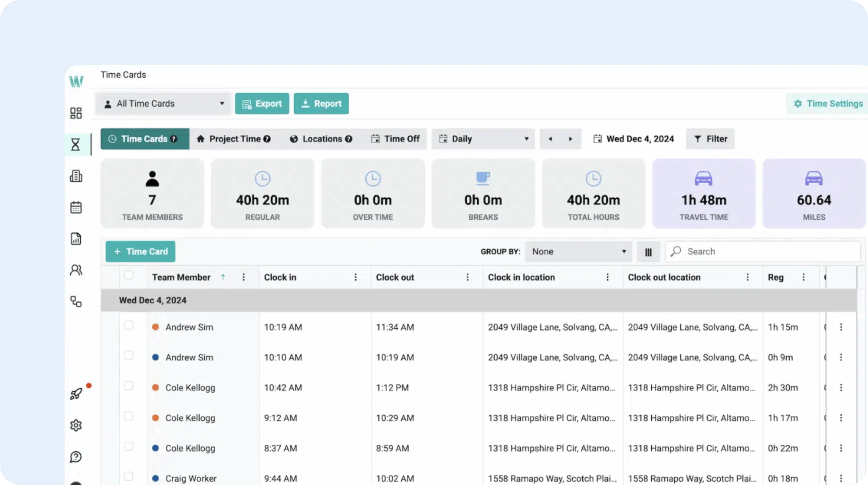
Task: Open Team Member column options menu
Action: click(x=243, y=277)
